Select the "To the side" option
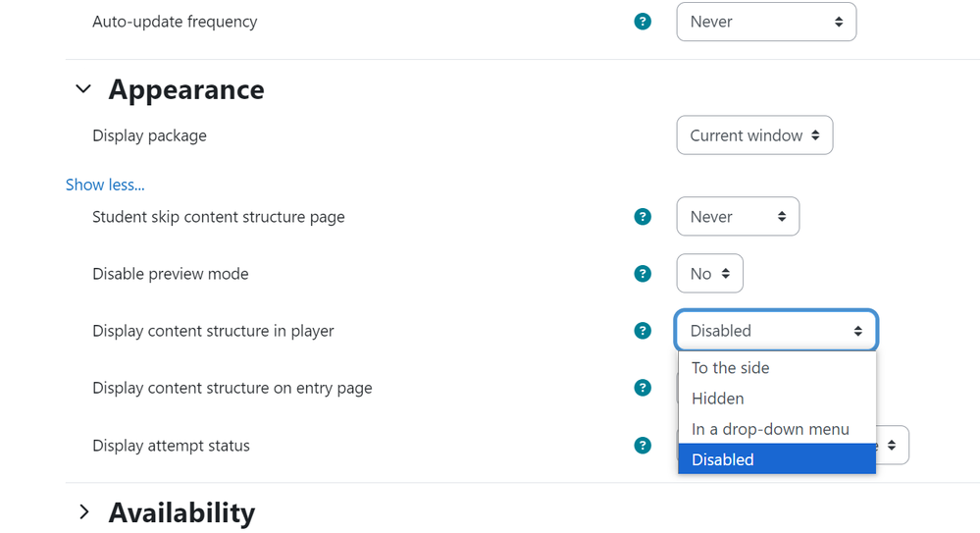Viewport: 980px width, 533px height. coord(730,368)
